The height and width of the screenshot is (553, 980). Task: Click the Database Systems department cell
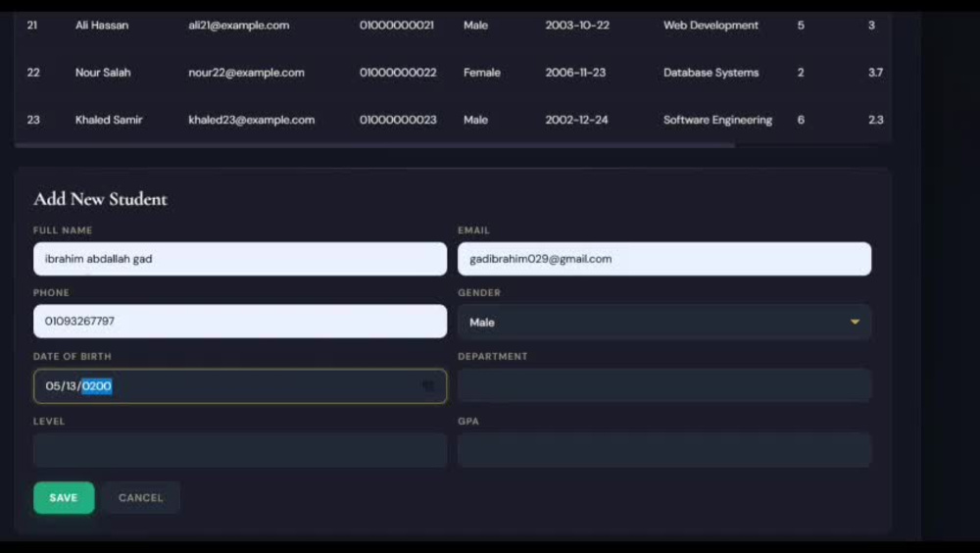coord(710,73)
